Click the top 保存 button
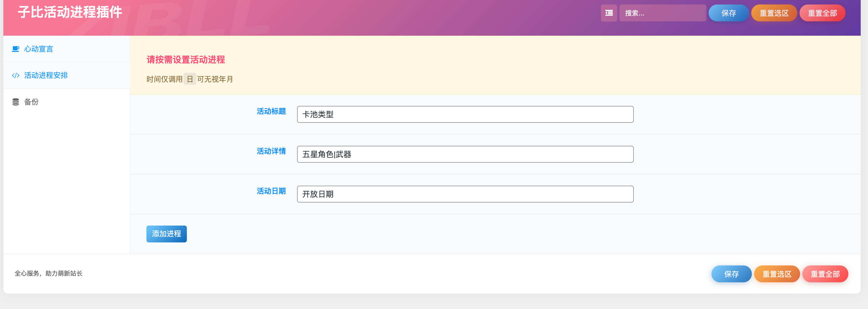 [x=728, y=13]
